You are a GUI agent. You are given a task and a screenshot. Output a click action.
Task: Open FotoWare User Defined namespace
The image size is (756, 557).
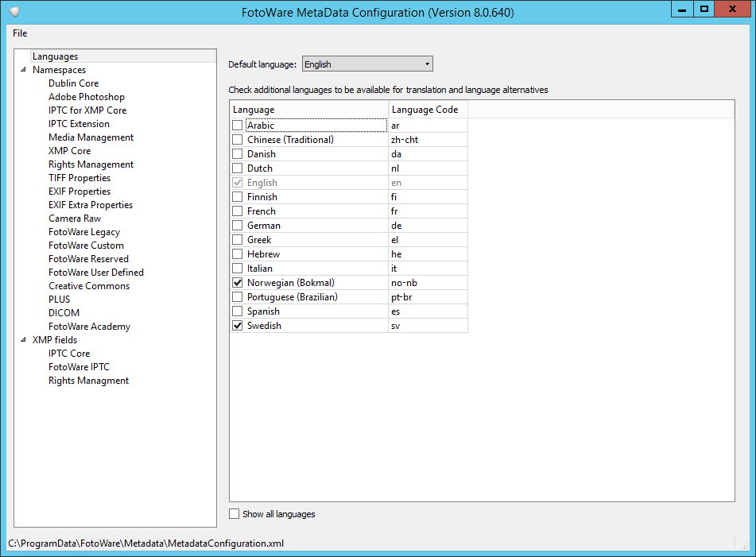[96, 273]
